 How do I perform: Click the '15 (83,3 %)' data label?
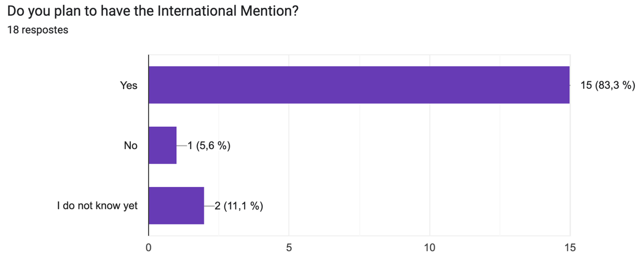pyautogui.click(x=608, y=85)
